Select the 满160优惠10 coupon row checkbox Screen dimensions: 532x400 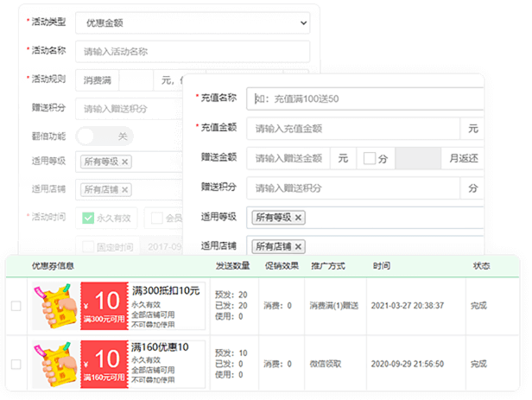coord(16,365)
